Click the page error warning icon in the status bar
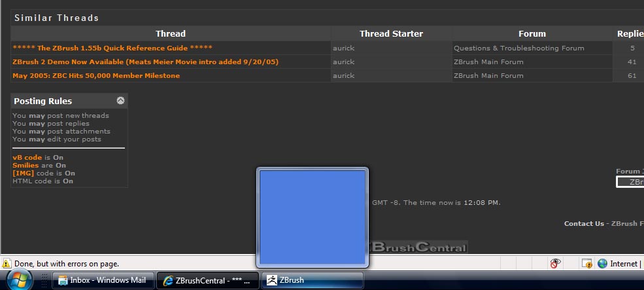This screenshot has height=290, width=644. click(x=7, y=264)
